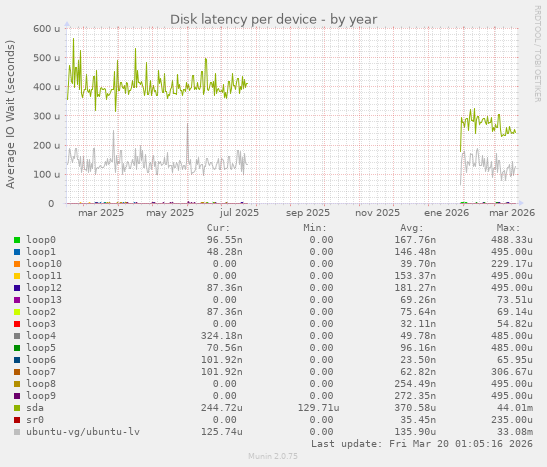Click the loop3 red color swatch
The height and width of the screenshot is (467, 547).
pos(17,324)
